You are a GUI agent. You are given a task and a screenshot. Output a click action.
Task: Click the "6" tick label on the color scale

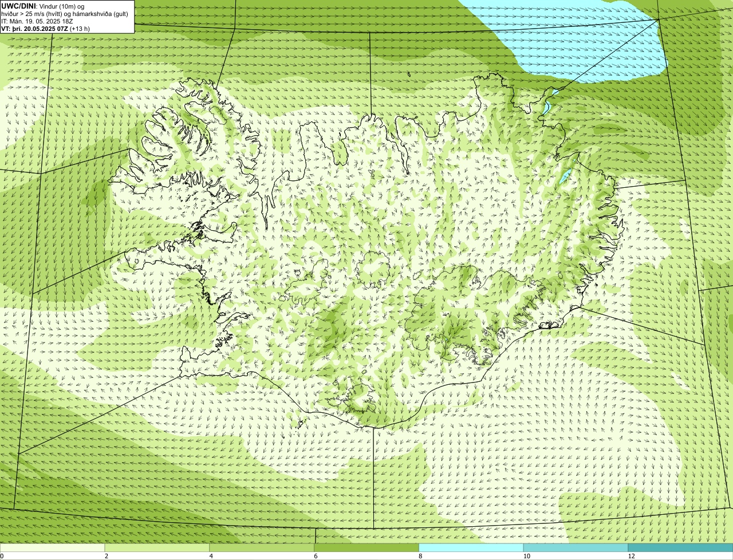(316, 556)
